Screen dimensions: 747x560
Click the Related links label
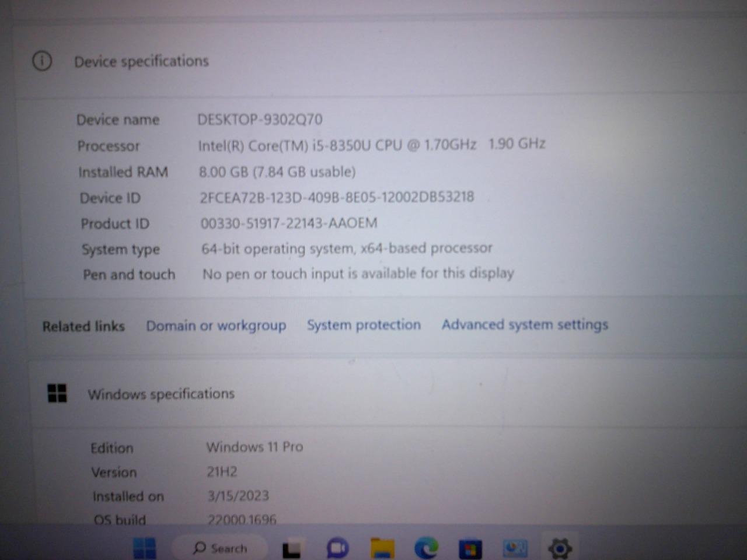pyautogui.click(x=83, y=326)
